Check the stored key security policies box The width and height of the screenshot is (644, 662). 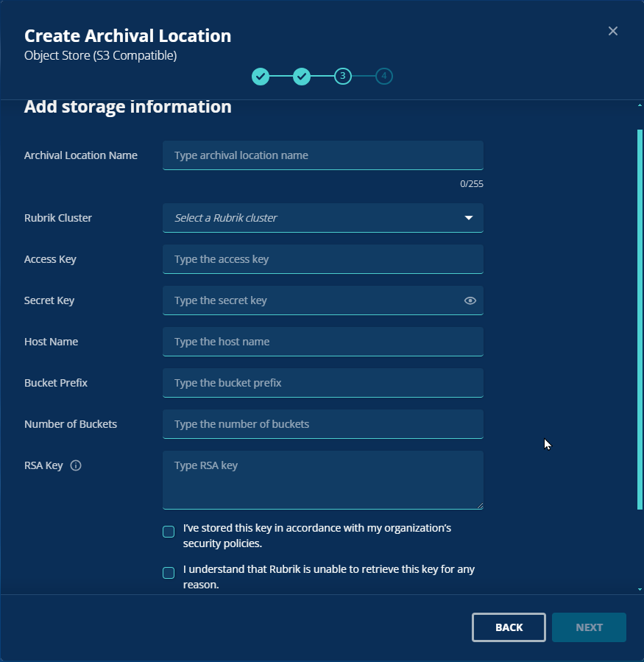tap(169, 532)
